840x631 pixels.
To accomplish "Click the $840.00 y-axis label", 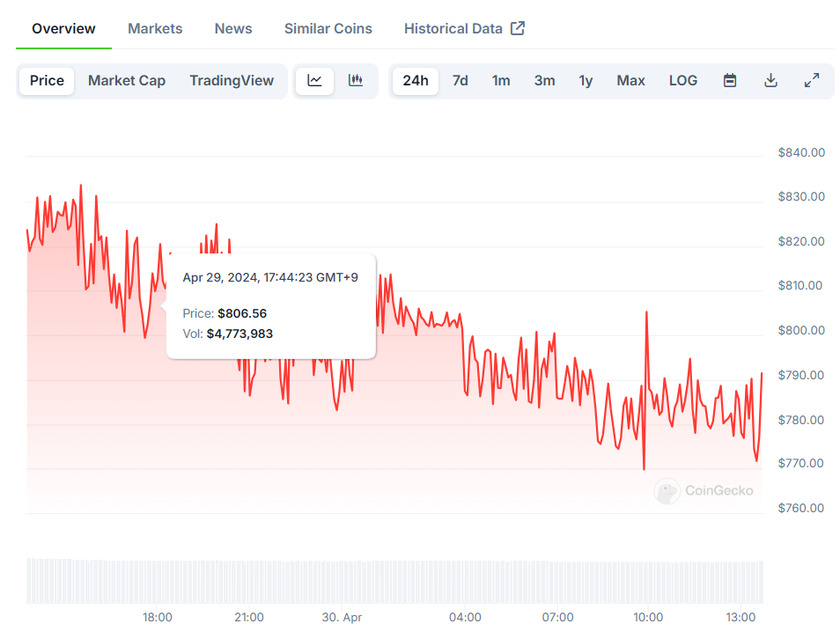I will pos(801,152).
